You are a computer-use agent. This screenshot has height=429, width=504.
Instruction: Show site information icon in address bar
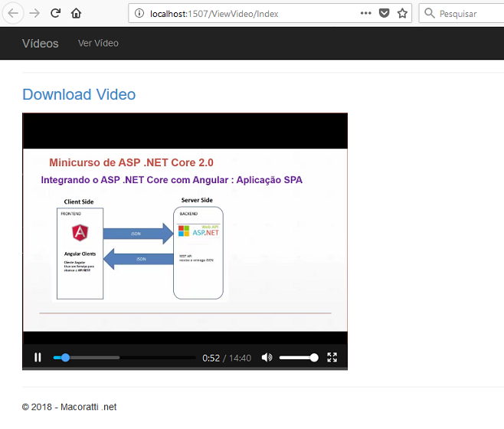tap(139, 13)
